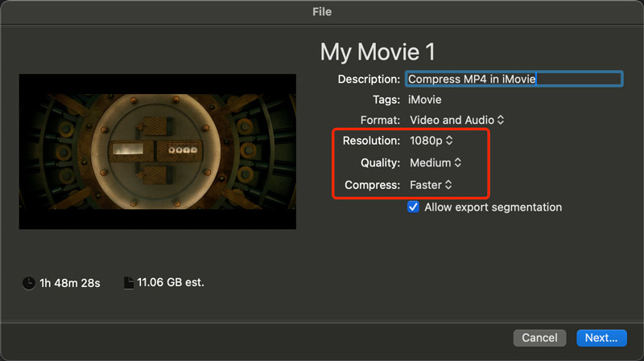The image size is (644, 361).
Task: Expand the Quality dropdown set to Medium
Action: coord(435,162)
